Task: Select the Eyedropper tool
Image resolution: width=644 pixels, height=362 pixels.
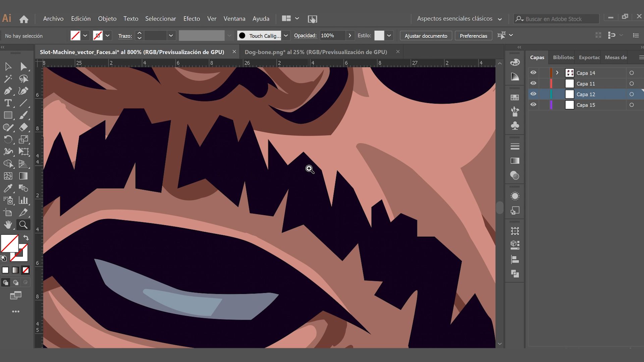Action: pos(8,188)
